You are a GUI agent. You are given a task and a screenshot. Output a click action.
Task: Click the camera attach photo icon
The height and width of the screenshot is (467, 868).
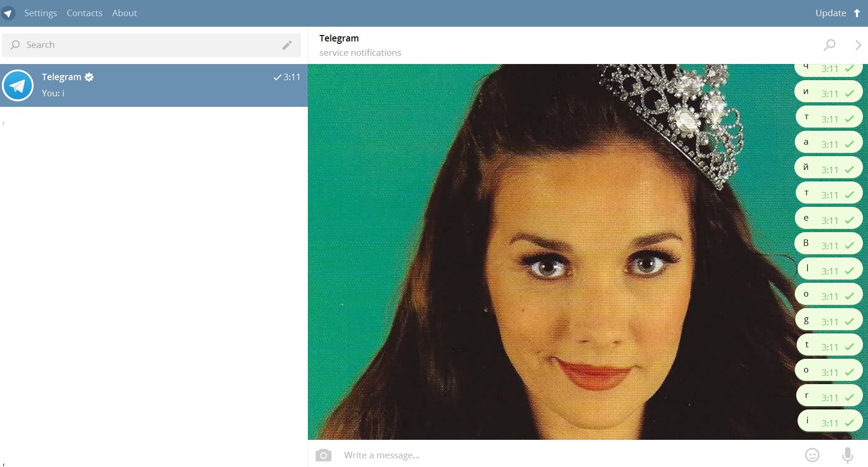tap(324, 455)
